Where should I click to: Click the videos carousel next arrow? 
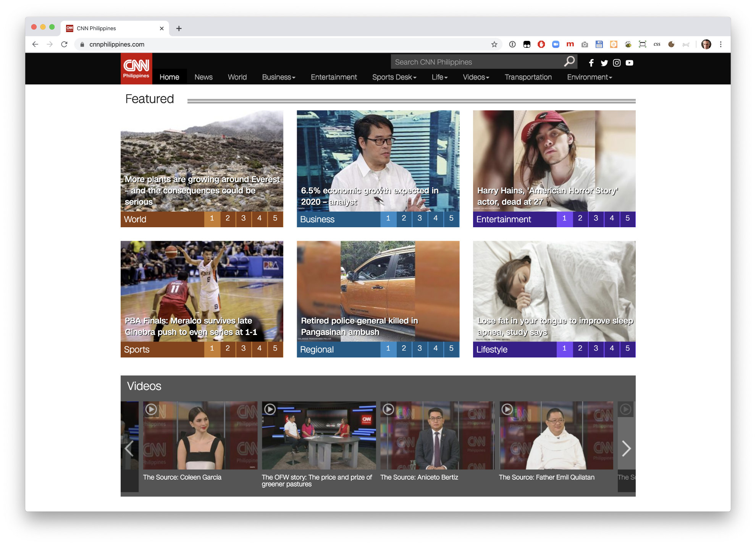[626, 449]
